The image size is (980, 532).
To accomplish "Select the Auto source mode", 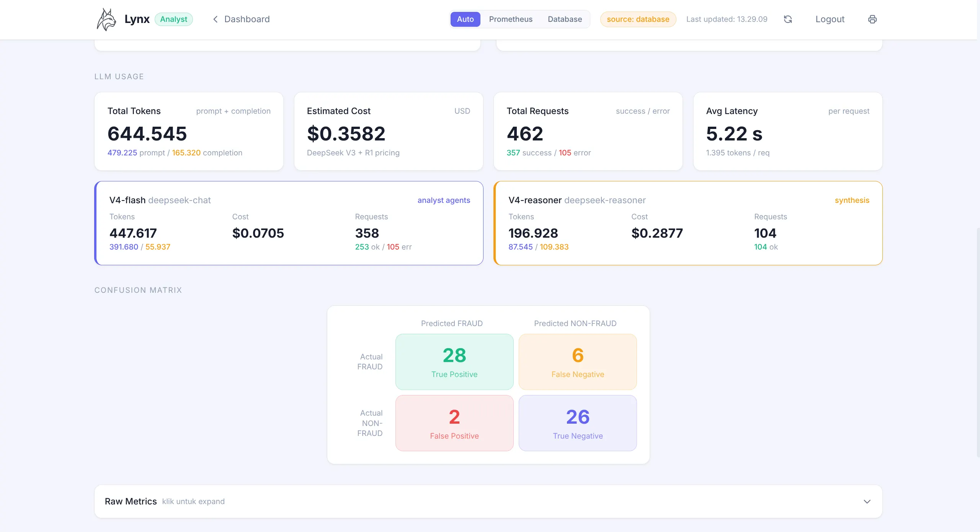I will (x=465, y=19).
